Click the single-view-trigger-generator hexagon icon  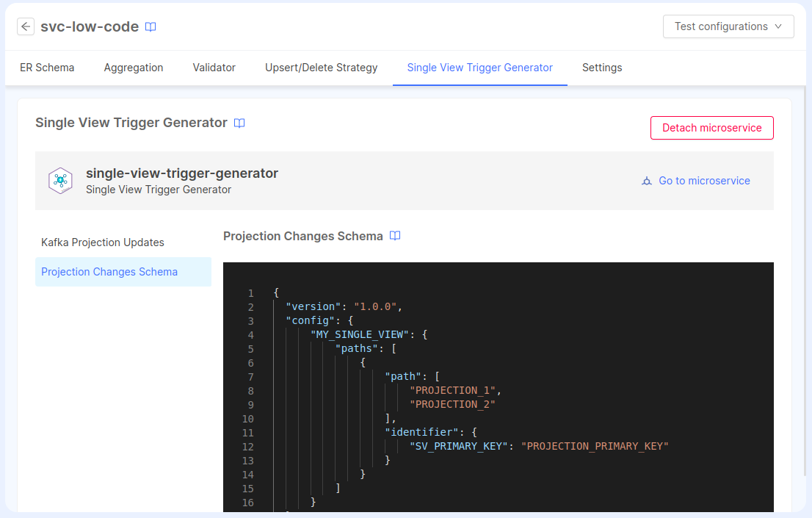tap(61, 180)
